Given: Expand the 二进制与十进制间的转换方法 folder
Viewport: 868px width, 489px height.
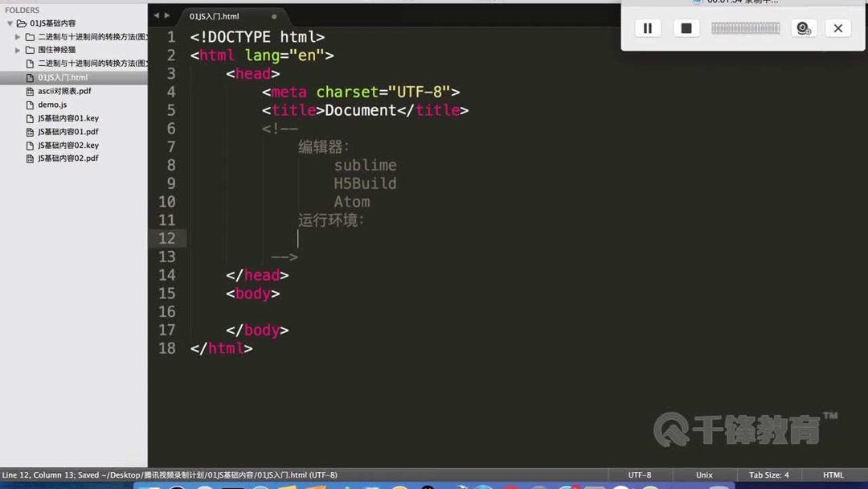Looking at the screenshot, I should click(17, 36).
